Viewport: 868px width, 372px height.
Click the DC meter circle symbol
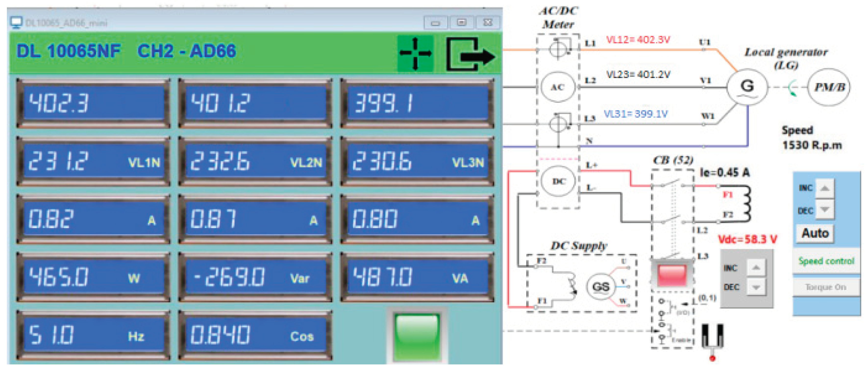click(558, 181)
